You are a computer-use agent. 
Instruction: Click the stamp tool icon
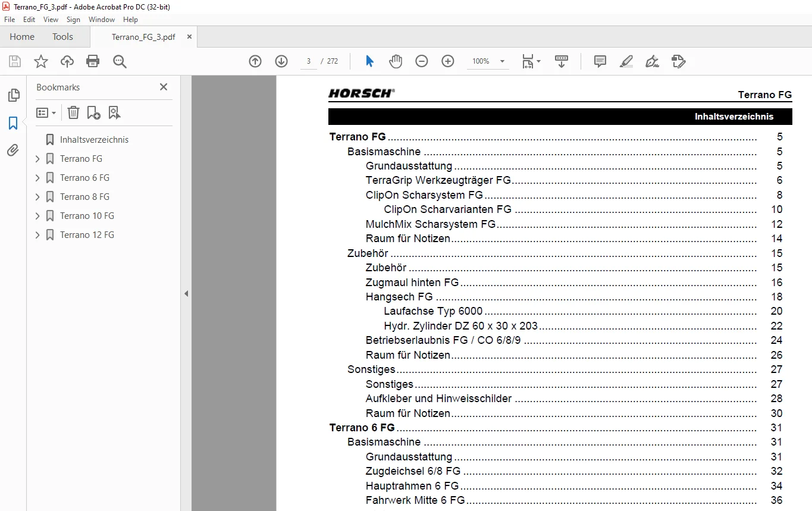pos(679,61)
